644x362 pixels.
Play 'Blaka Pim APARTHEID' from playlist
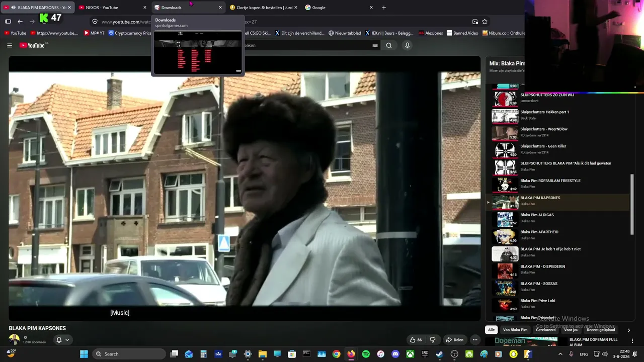coord(558,235)
